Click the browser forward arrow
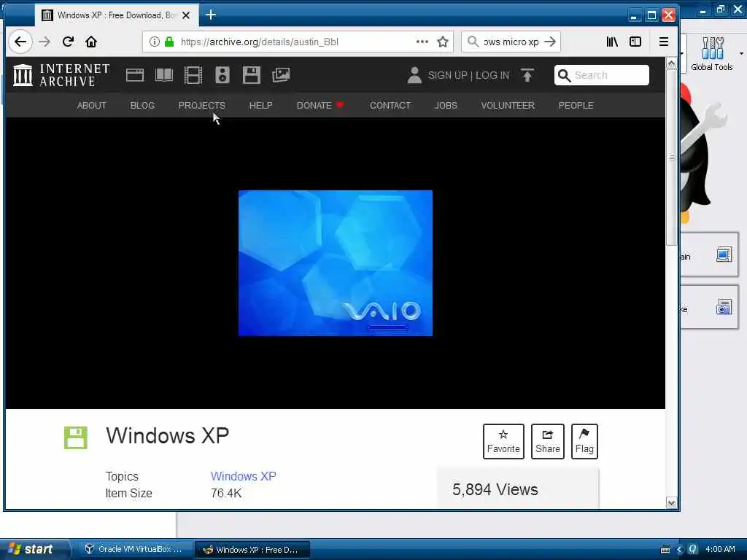This screenshot has width=747, height=560. 44,42
